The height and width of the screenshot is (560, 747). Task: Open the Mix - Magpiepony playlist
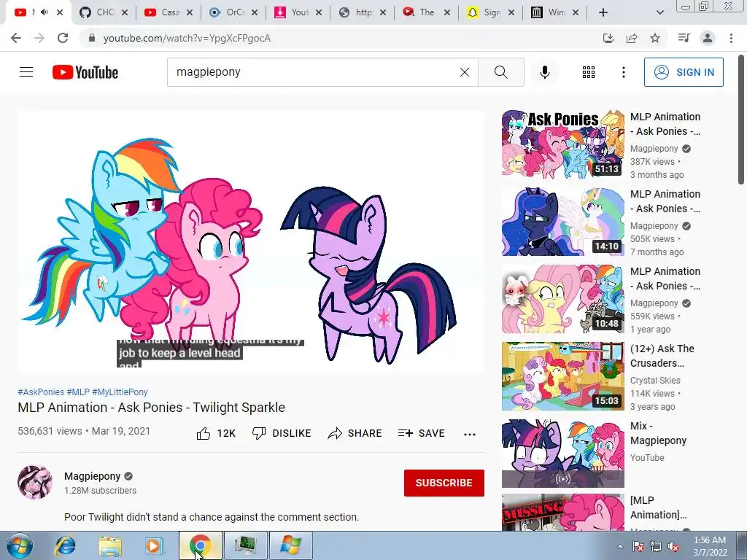562,453
